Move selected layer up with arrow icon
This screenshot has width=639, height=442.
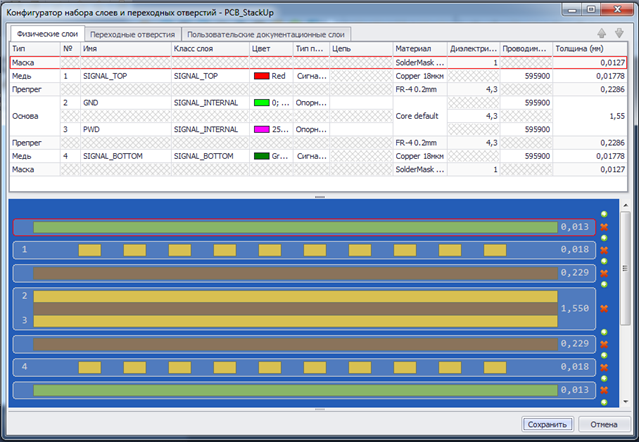coord(601,33)
